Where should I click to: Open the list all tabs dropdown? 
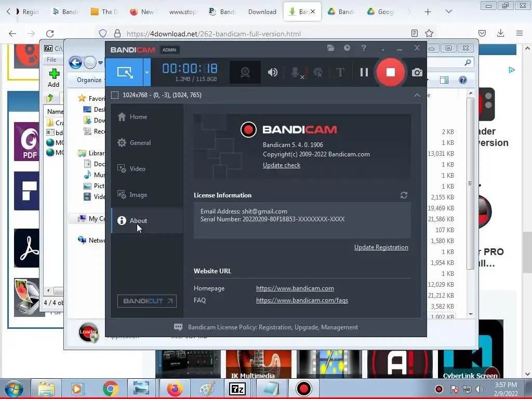point(448,12)
